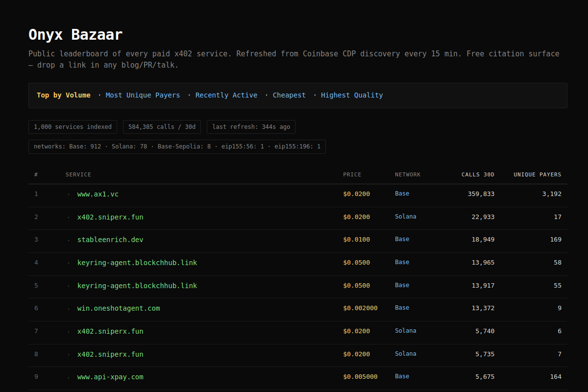
Task: Open x402.sniperx.fun with 5,735 calls
Action: point(110,354)
